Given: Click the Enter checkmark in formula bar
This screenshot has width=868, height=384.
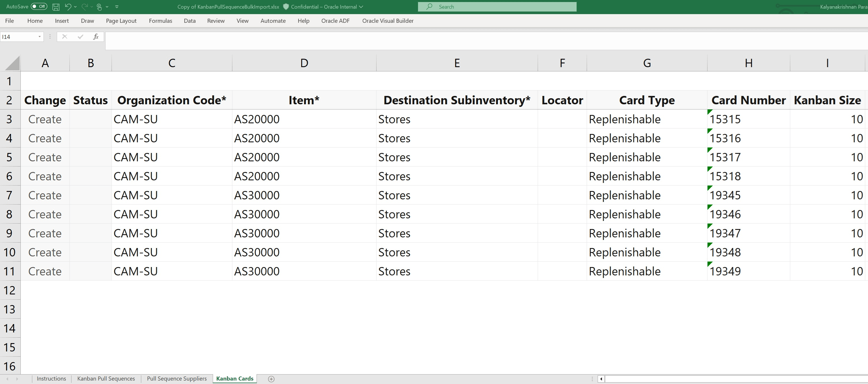Looking at the screenshot, I should click(x=80, y=36).
